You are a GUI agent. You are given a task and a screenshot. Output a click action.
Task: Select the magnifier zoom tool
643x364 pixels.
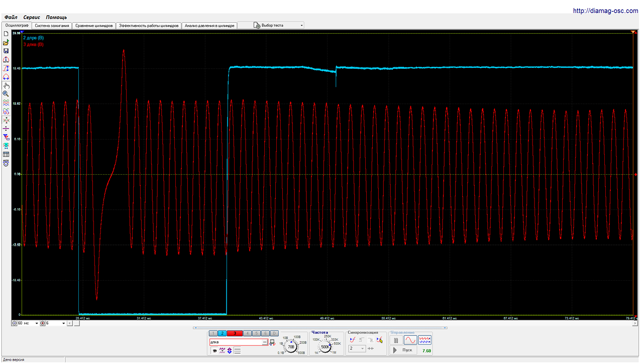point(6,94)
